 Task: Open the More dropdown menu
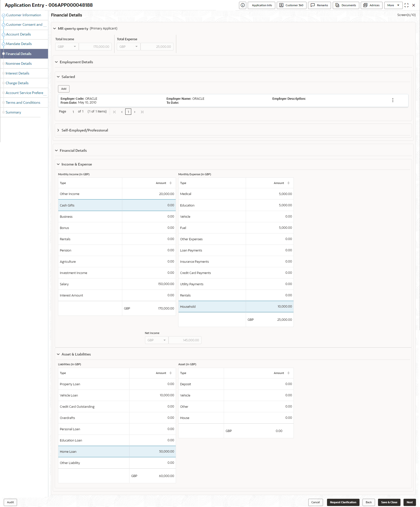tap(393, 5)
